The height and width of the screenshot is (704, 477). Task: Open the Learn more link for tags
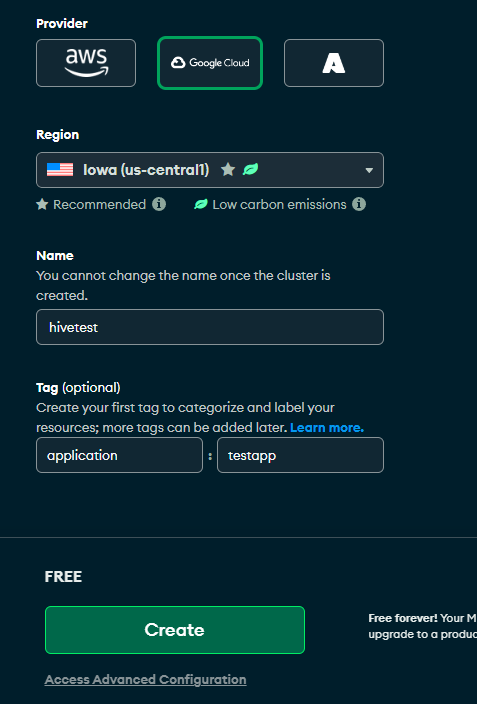pos(327,427)
